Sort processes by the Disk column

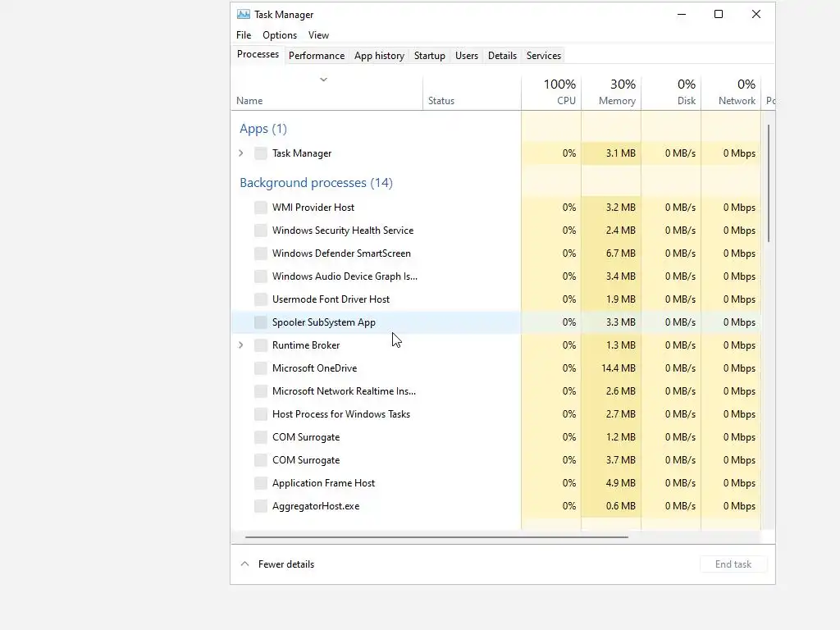pos(671,92)
